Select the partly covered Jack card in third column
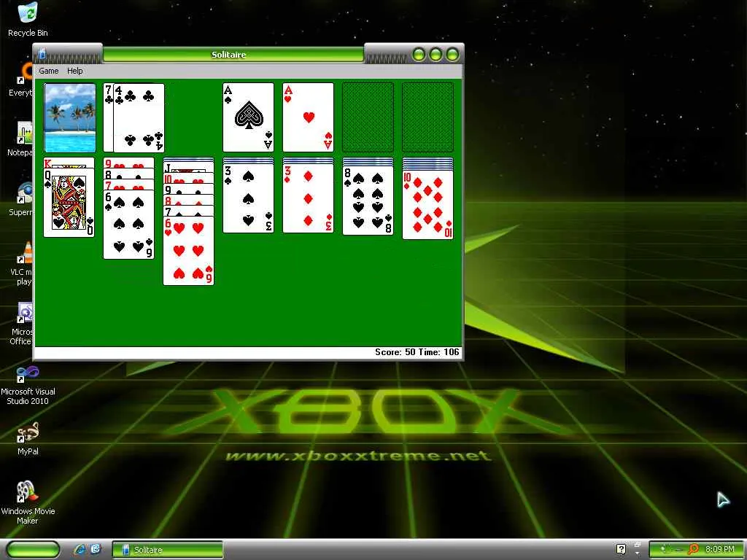 189,168
